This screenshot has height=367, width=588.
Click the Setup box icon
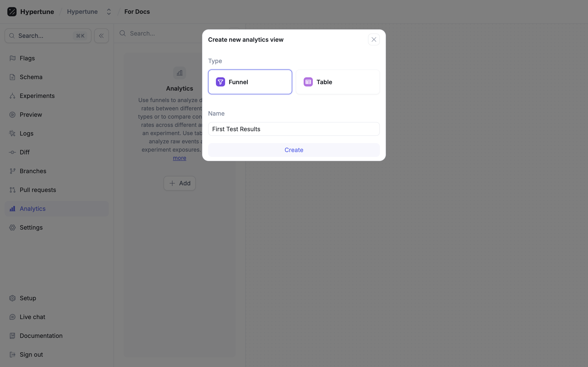12,298
